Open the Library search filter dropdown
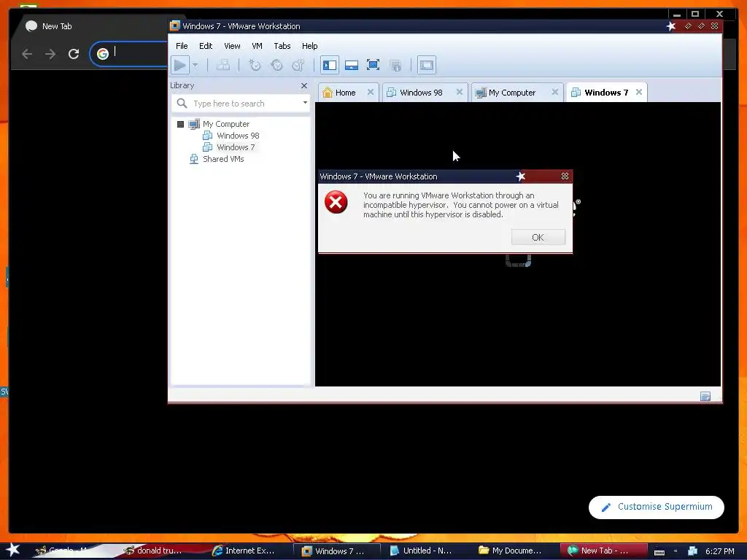The image size is (747, 560). coord(305,102)
